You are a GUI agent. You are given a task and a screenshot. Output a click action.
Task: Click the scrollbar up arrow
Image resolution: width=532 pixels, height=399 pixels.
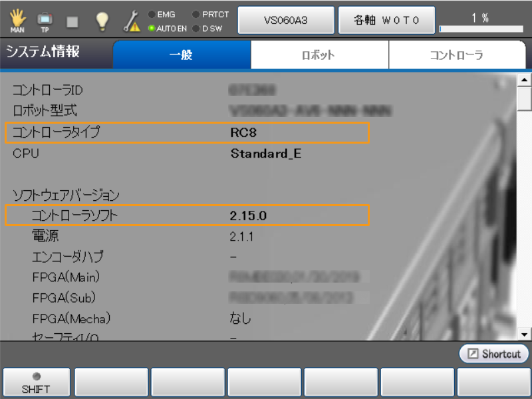524,80
